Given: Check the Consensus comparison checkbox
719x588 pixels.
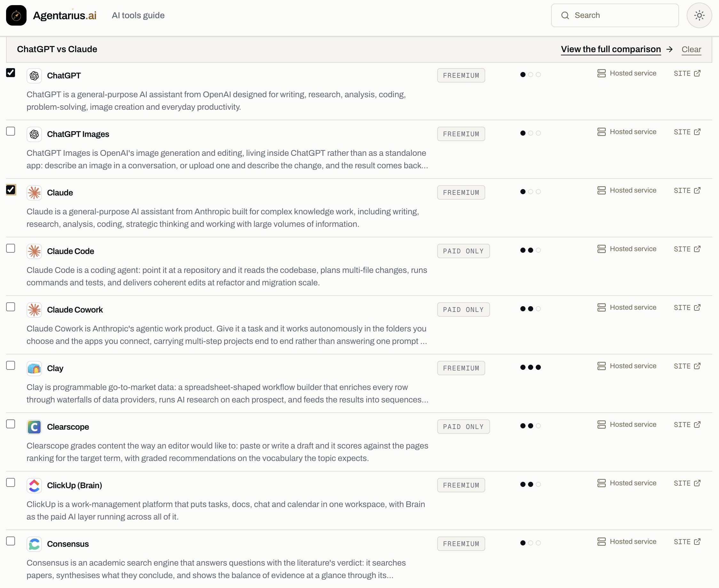Looking at the screenshot, I should [11, 542].
